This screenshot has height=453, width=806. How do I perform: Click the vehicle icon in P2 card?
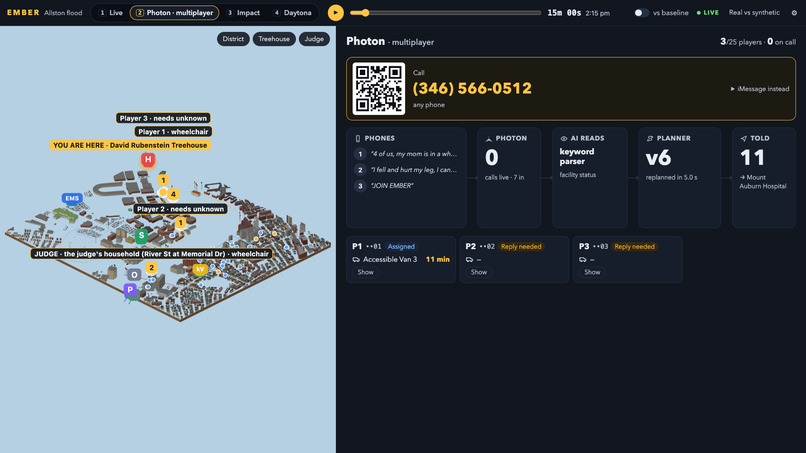pos(469,260)
